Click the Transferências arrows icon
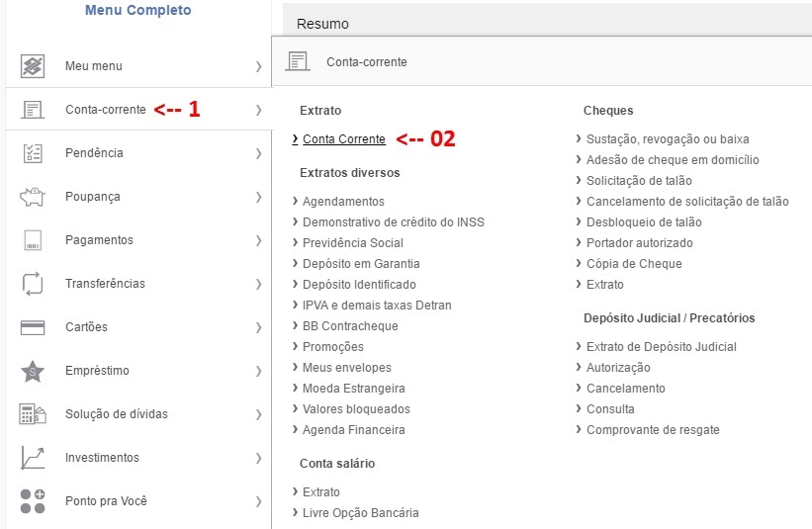 point(33,284)
